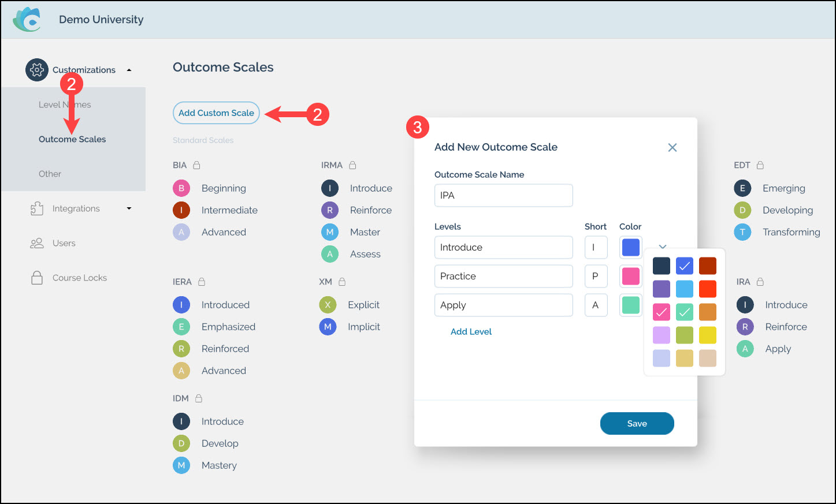The image size is (836, 504).
Task: Pick the checked pink palette color
Action: (x=662, y=312)
